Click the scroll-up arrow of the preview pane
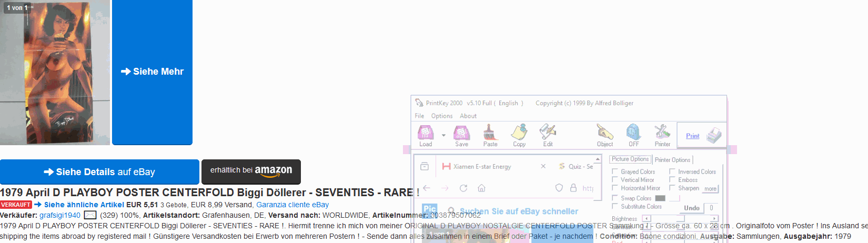868x243 pixels. [x=598, y=159]
